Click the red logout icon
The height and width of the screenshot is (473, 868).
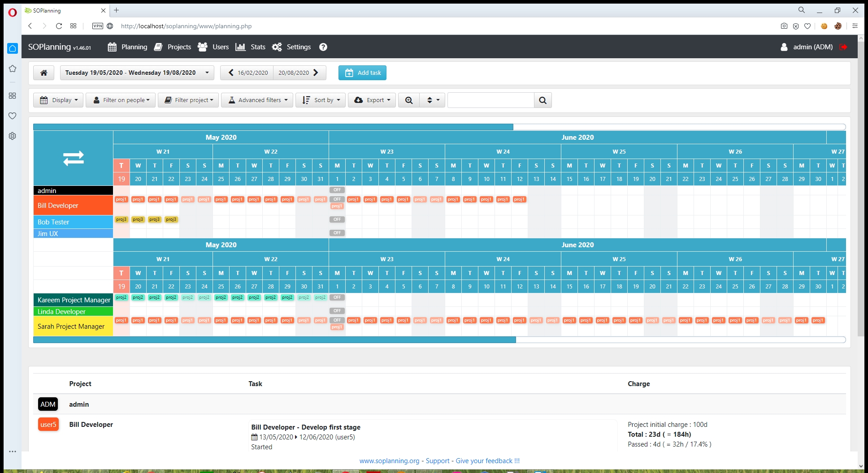tap(843, 47)
